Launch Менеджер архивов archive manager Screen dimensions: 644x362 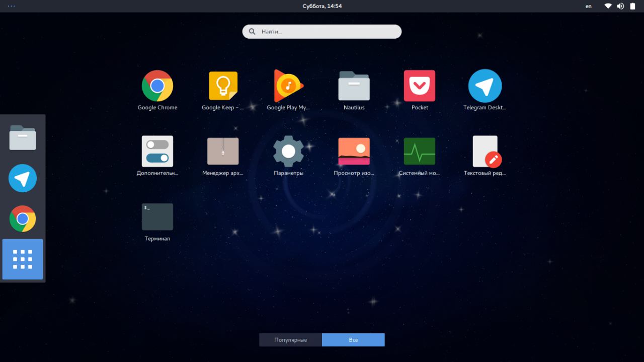pyautogui.click(x=223, y=151)
